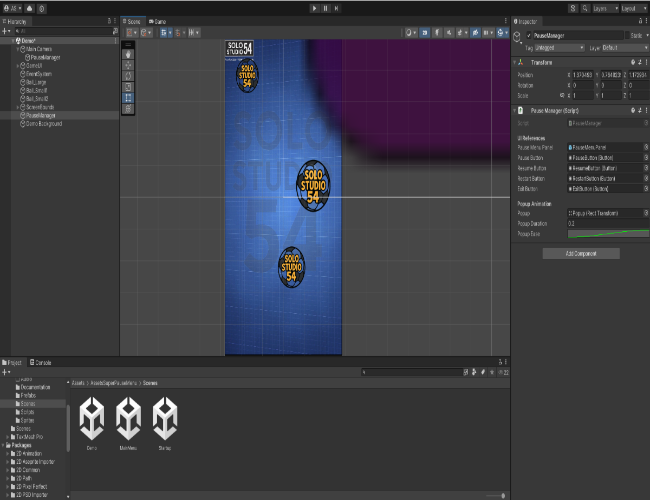The width and height of the screenshot is (650, 500).
Task: Click the Step frame button
Action: point(337,8)
